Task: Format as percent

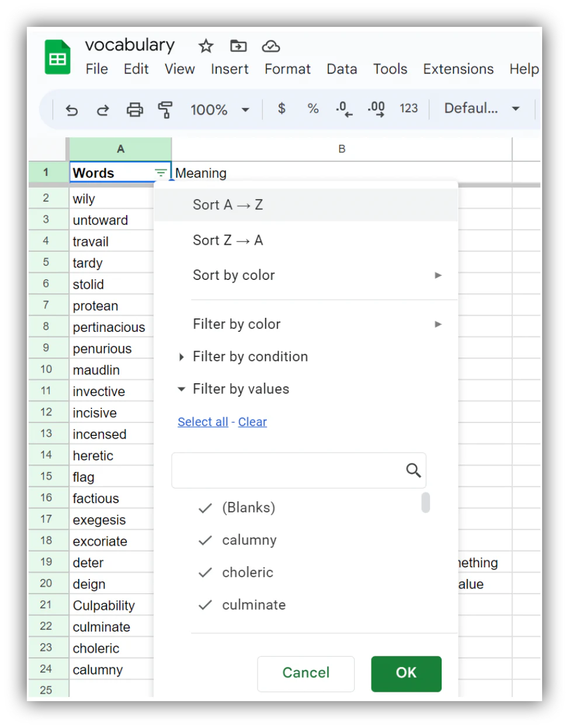Action: (x=313, y=108)
